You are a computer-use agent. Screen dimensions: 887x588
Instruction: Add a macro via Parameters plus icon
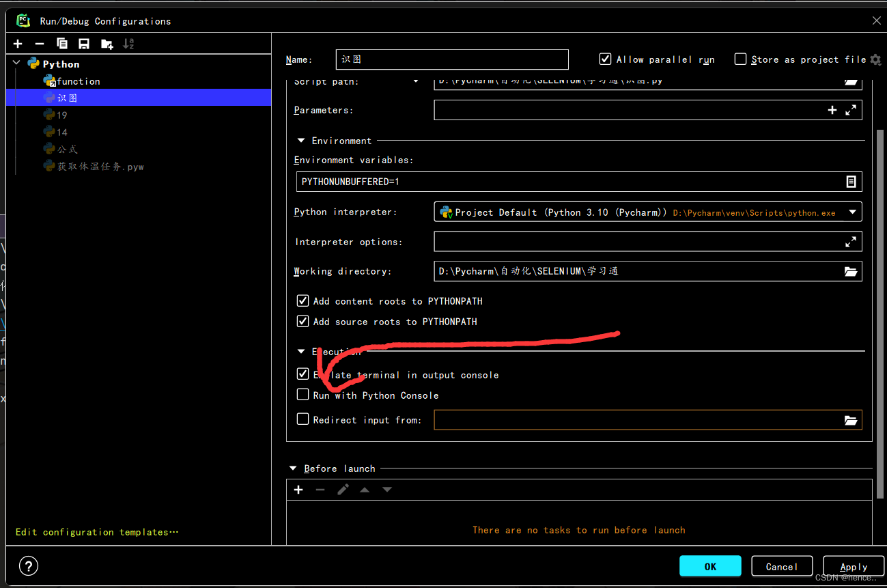[832, 110]
